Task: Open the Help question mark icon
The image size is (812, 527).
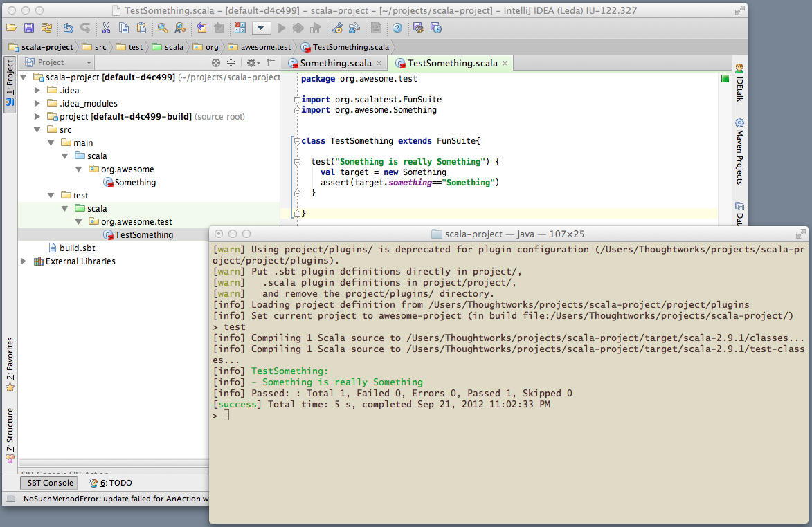Action: point(397,28)
